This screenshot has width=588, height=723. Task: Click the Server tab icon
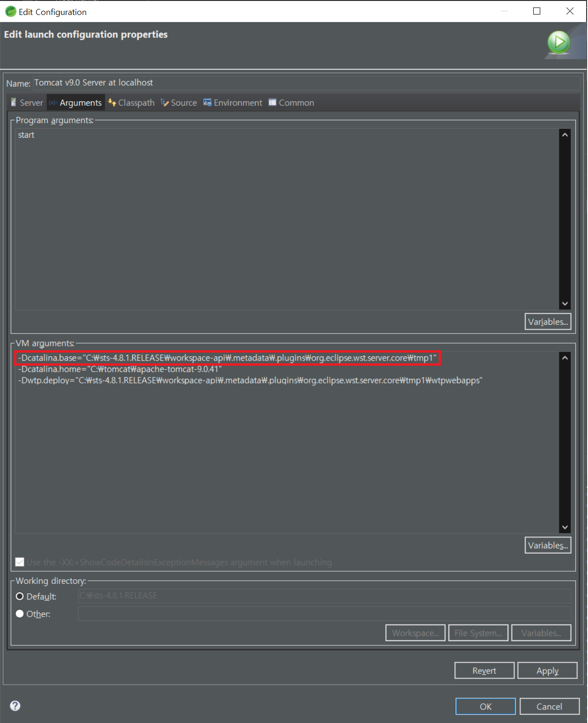click(x=14, y=102)
